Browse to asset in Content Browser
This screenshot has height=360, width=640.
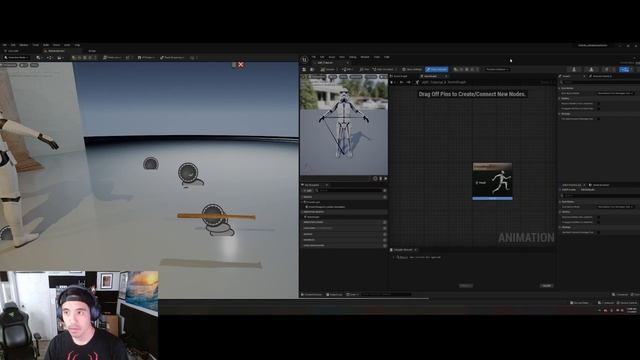click(312, 69)
